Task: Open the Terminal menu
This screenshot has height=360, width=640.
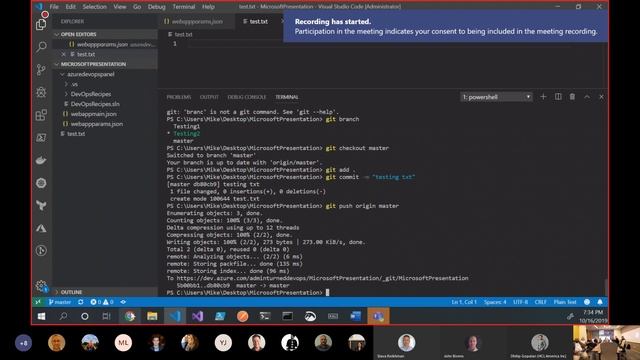Action: tap(184, 7)
